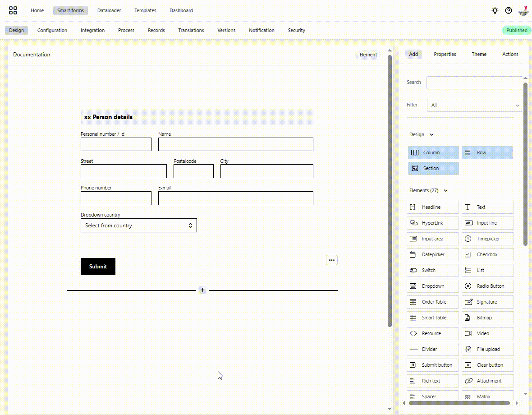Viewport: 532px width, 415px height.
Task: Click the lightbulb tips icon
Action: [x=495, y=10]
